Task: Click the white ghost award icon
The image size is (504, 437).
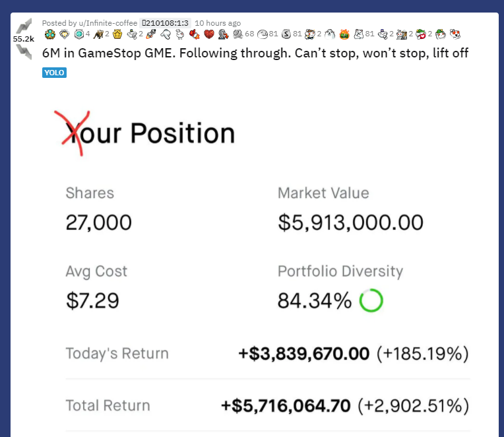Action: (331, 34)
